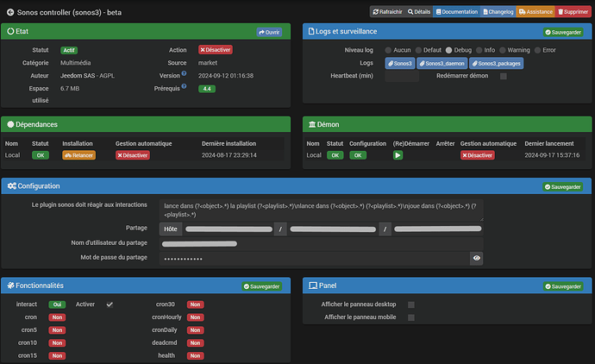Click the help icon next to Prérequis
The height and width of the screenshot is (364, 595).
coord(184,86)
